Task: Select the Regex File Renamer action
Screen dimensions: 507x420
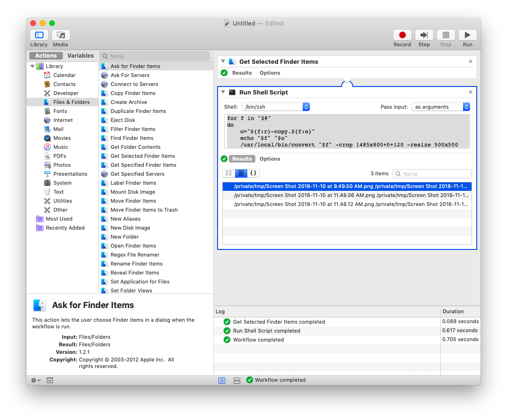Action: tap(156, 255)
